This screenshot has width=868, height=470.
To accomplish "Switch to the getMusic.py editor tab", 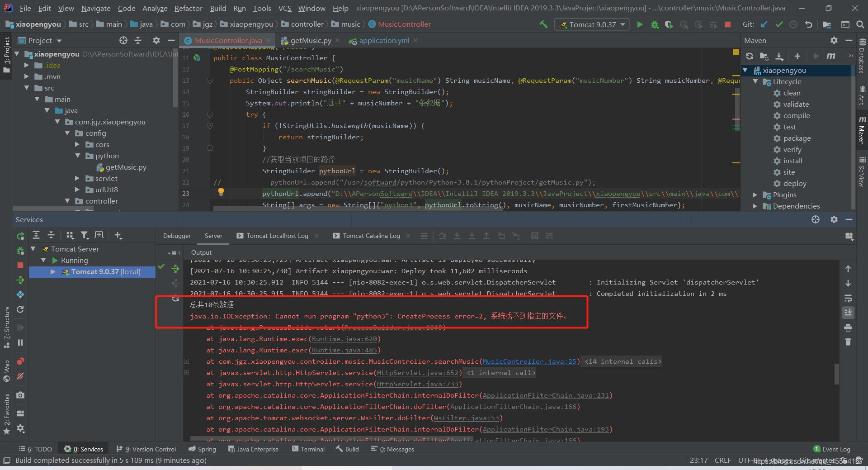I will coord(311,41).
